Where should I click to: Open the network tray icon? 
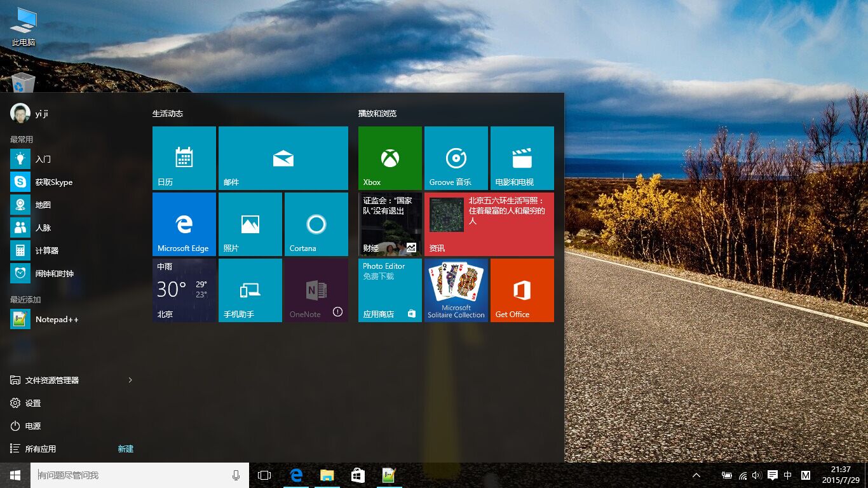click(743, 475)
